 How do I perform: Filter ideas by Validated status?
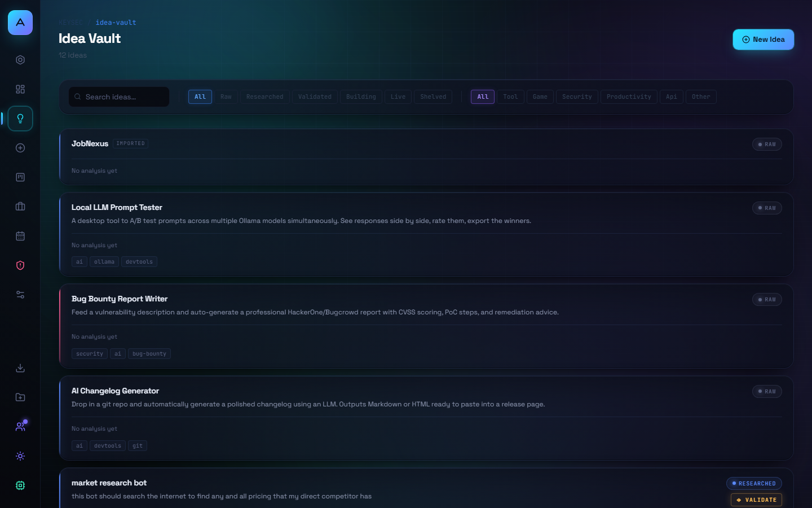(315, 97)
